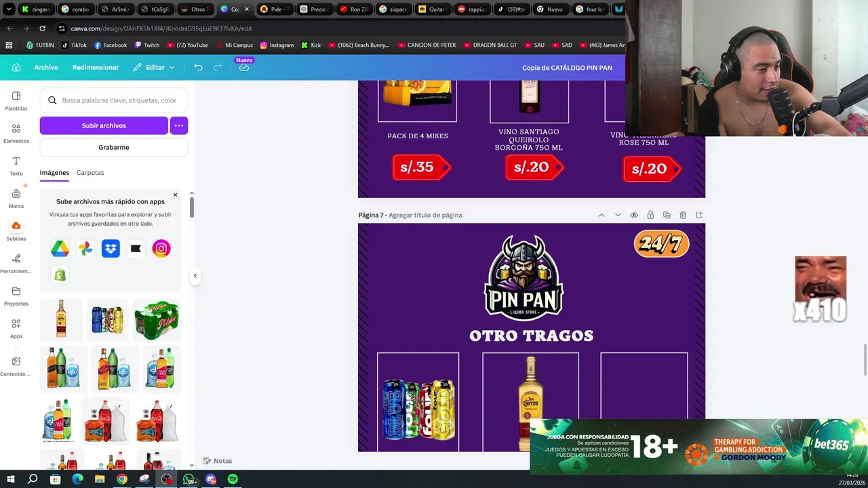The width and height of the screenshot is (868, 488).
Task: Open the Herramientas sidebar panel
Action: tap(16, 263)
